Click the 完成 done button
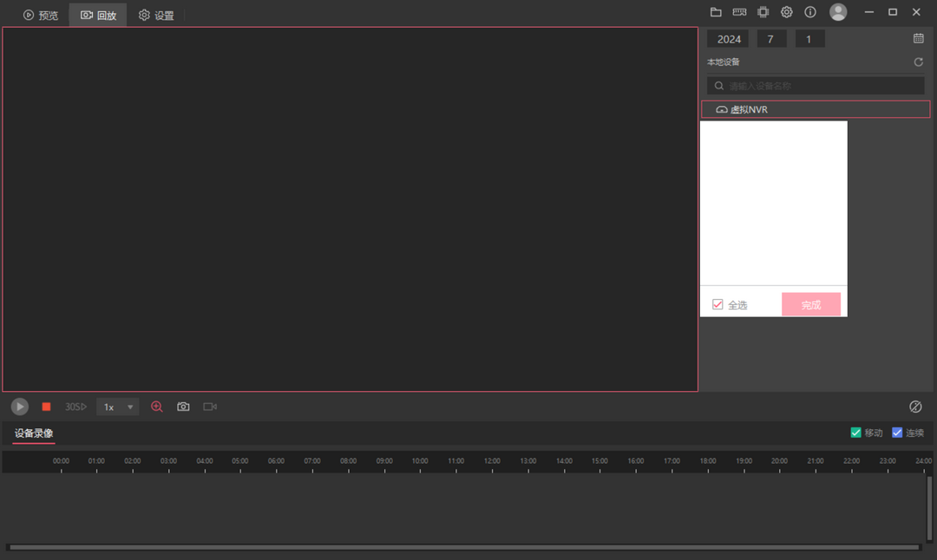The height and width of the screenshot is (560, 937). click(811, 304)
